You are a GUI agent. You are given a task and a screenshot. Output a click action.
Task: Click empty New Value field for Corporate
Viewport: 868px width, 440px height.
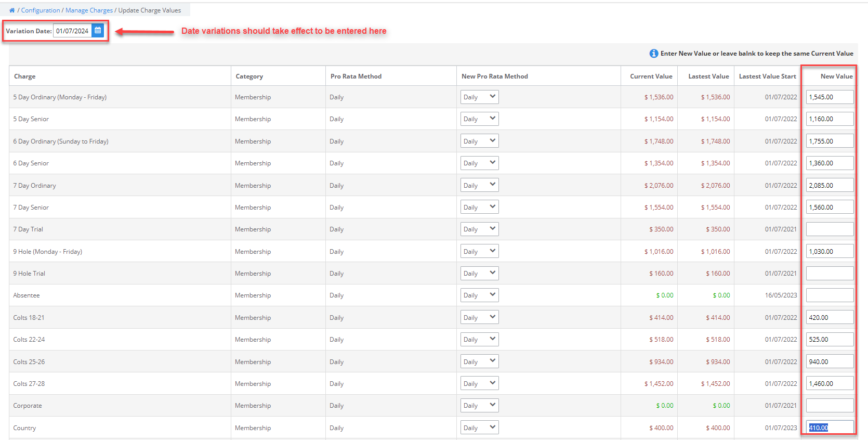pos(830,406)
